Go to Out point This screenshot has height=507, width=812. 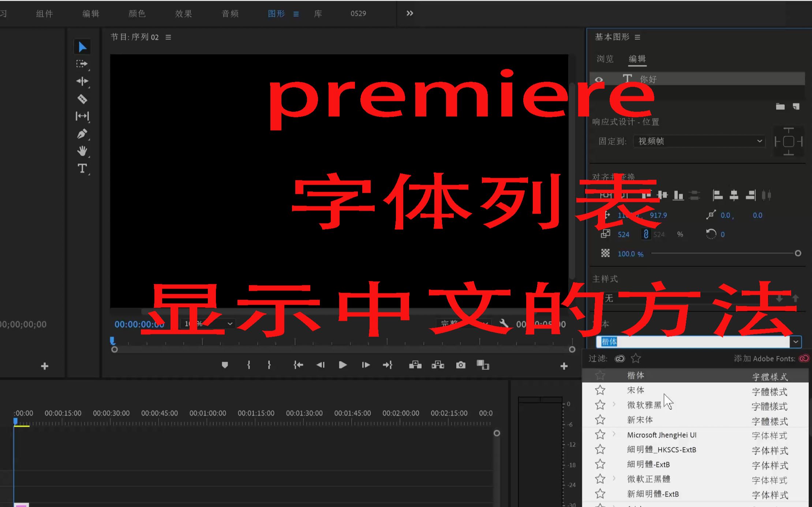point(388,365)
